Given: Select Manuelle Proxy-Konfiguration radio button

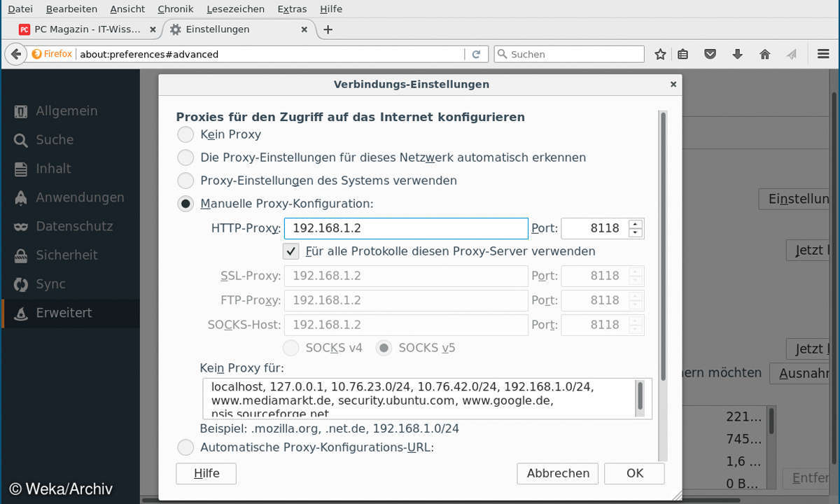Looking at the screenshot, I should click(x=185, y=204).
